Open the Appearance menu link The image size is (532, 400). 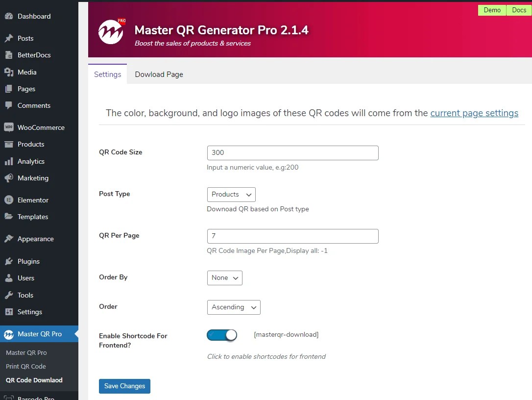[39, 239]
